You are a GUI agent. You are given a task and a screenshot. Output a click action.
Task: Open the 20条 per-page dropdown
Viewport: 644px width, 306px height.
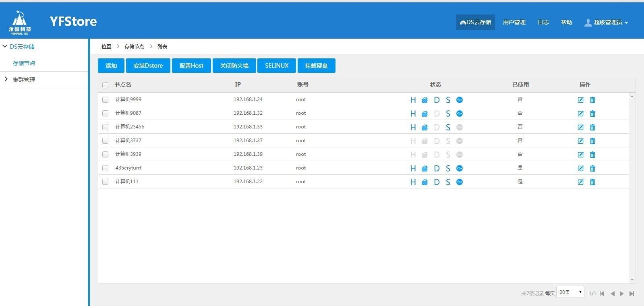(x=570, y=292)
